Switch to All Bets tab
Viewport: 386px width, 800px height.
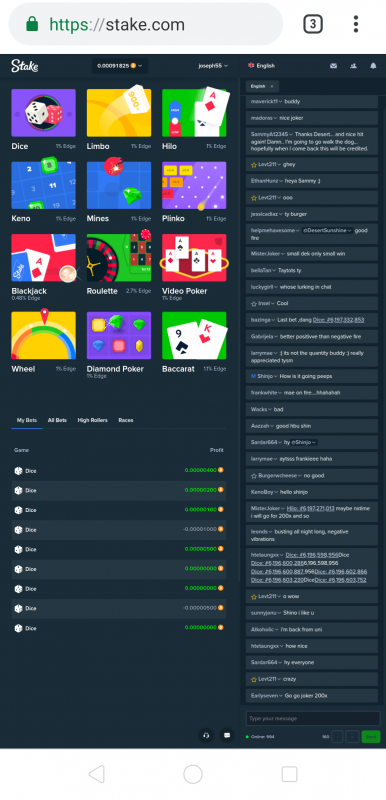(57, 420)
